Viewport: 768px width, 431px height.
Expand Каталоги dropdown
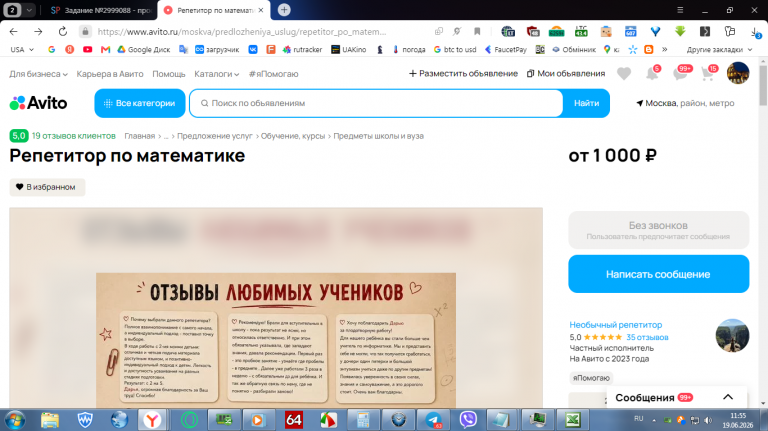pyautogui.click(x=216, y=74)
